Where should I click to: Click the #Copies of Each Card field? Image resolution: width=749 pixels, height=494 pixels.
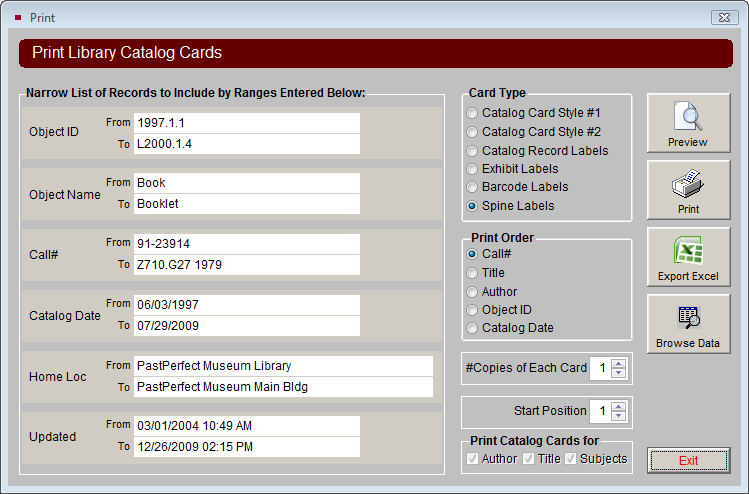[x=601, y=368]
